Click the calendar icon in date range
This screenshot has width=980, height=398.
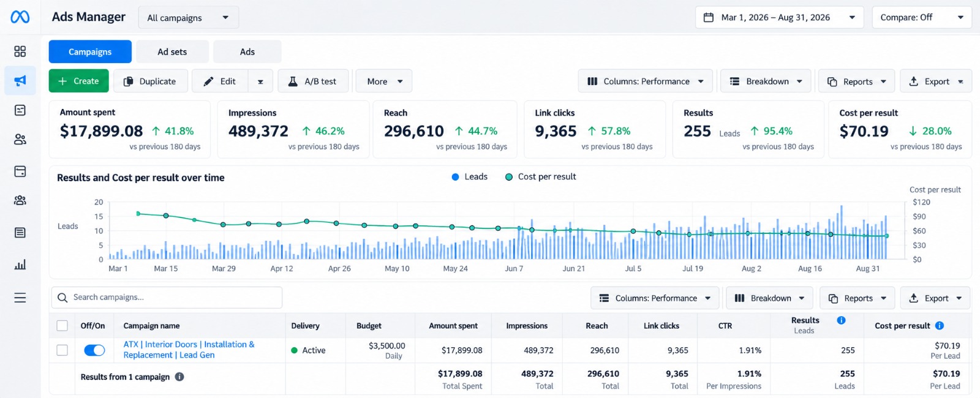tap(709, 17)
